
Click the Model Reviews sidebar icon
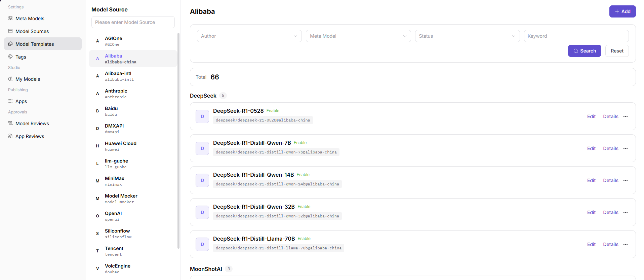10,124
